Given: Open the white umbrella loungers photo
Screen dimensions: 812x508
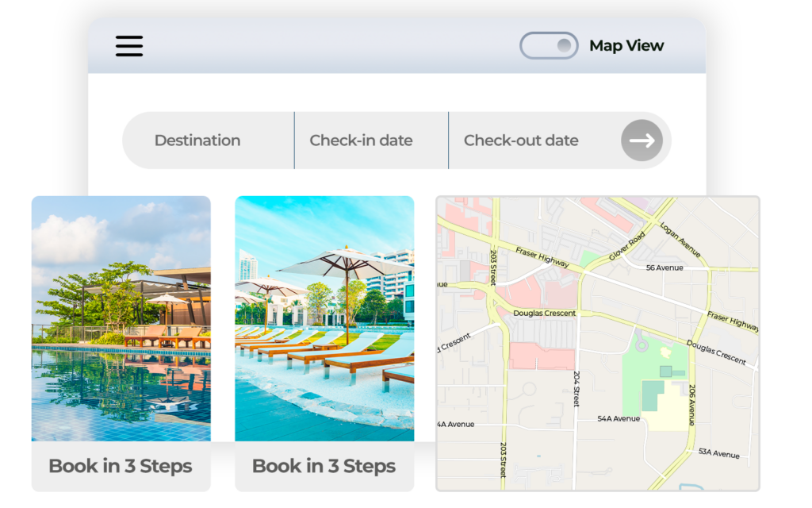Looking at the screenshot, I should point(324,318).
